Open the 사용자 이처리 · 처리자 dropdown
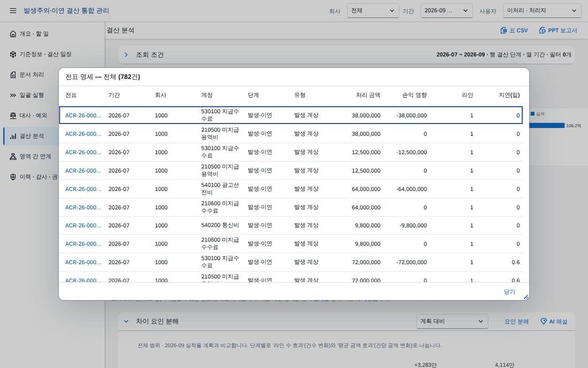The width and height of the screenshot is (588, 368). 542,11
